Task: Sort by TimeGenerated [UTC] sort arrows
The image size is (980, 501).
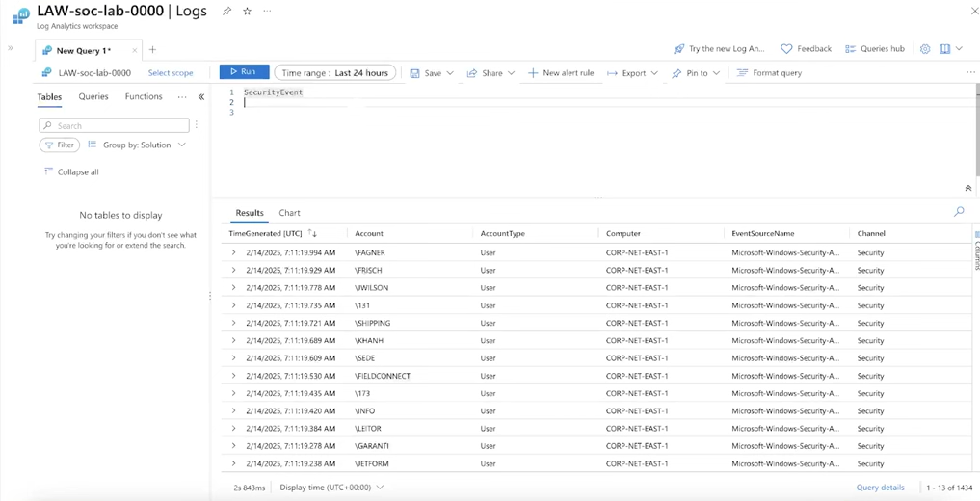Action: (x=312, y=233)
